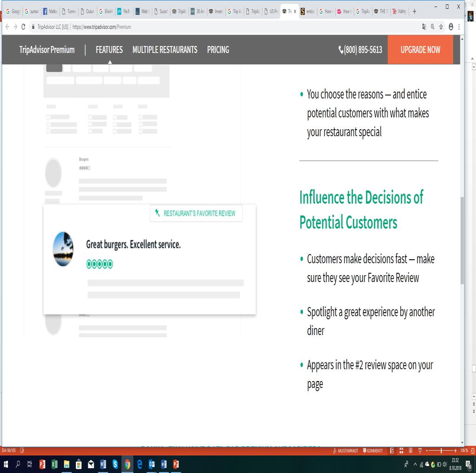
Task: View site security lock information
Action: [x=33, y=27]
